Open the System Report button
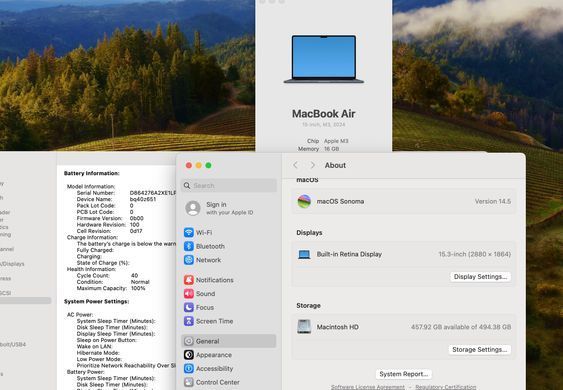This screenshot has width=563, height=390. [404, 374]
